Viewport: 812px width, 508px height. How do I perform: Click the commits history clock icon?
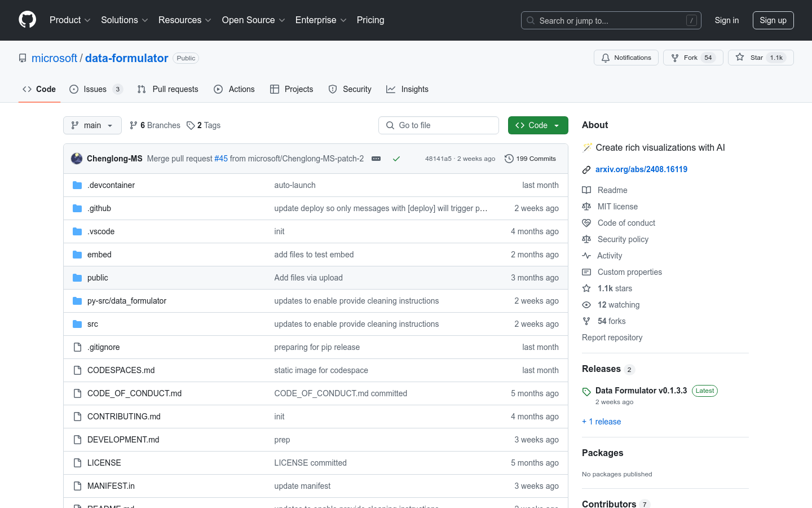(x=509, y=159)
